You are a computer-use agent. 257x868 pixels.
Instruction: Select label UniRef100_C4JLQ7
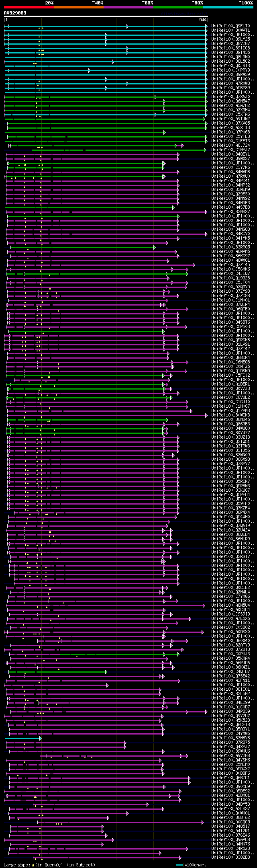click(x=230, y=274)
